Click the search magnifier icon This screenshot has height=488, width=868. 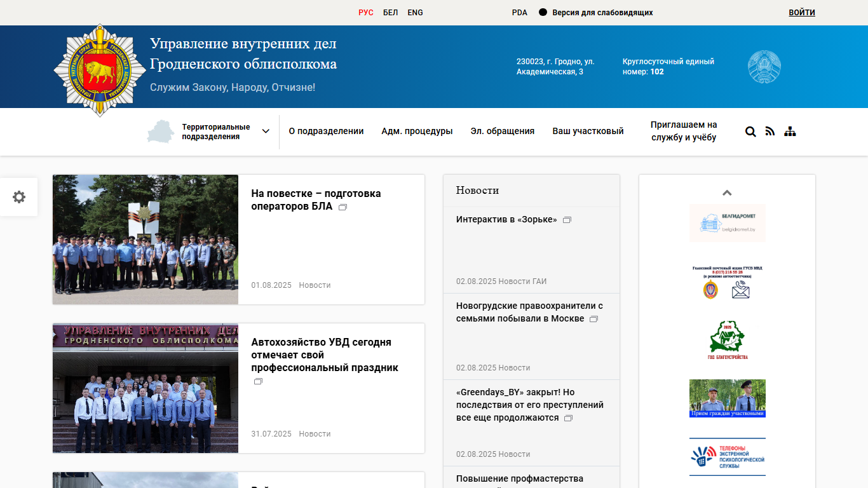pos(750,132)
